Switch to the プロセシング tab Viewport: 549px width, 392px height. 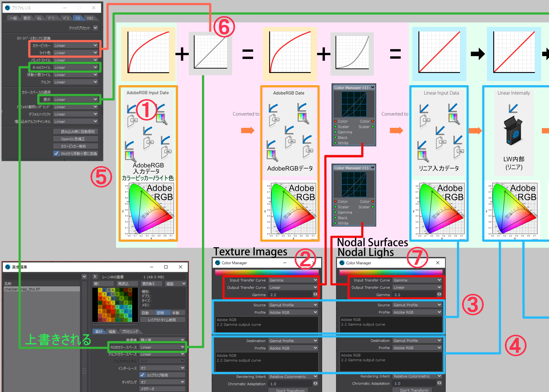coord(130,331)
